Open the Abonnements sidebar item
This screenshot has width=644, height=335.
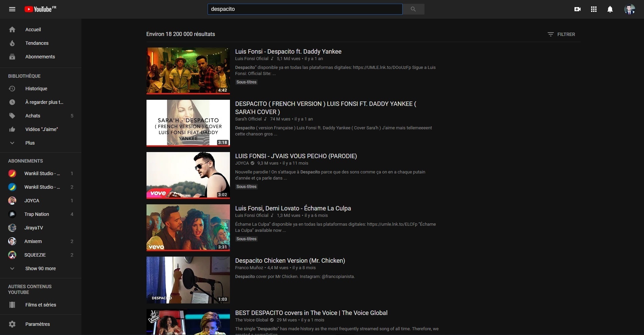(x=40, y=57)
